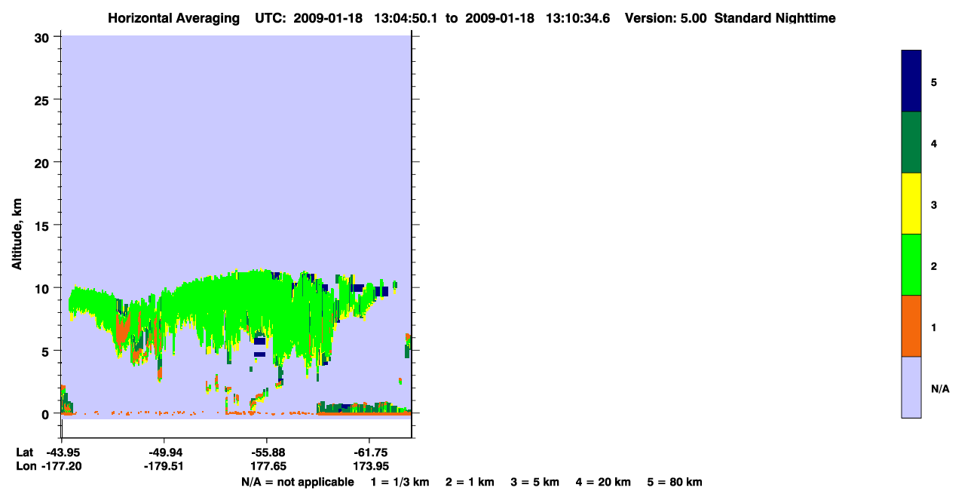The height and width of the screenshot is (503, 980).
Task: Click the dark blue level 5 colorbar segment
Action: tap(911, 81)
